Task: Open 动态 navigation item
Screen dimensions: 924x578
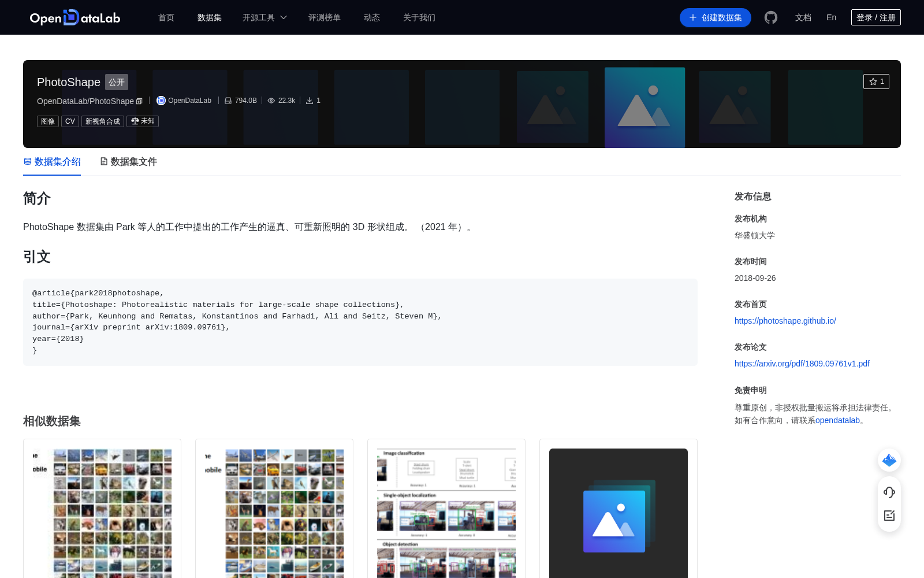Action: (372, 17)
